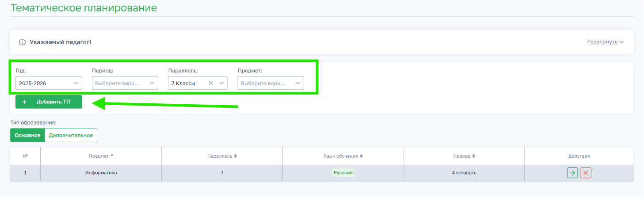644x197 pixels.
Task: Open the Предмет dropdown
Action: pos(271,83)
